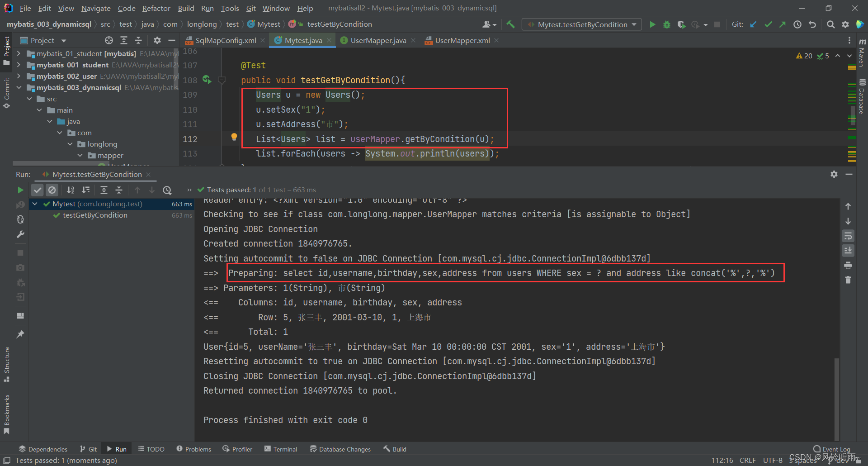Expand all icon in Project panel

coord(124,40)
